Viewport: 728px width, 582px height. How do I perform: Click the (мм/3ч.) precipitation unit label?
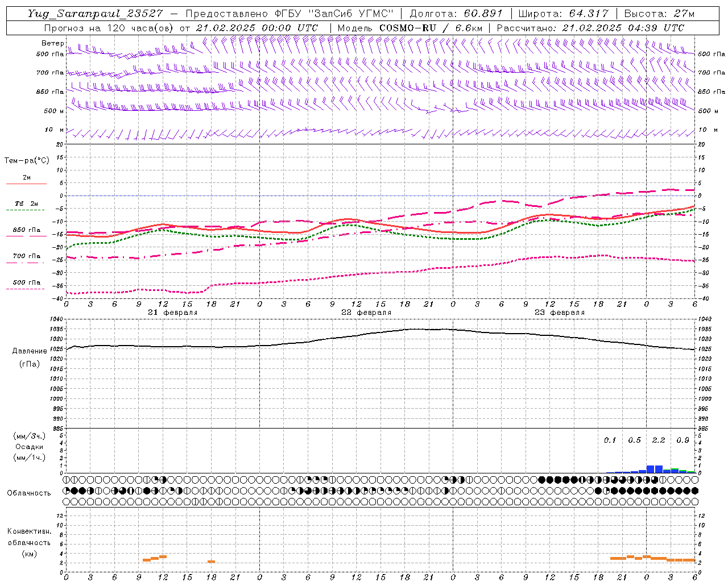[x=29, y=436]
